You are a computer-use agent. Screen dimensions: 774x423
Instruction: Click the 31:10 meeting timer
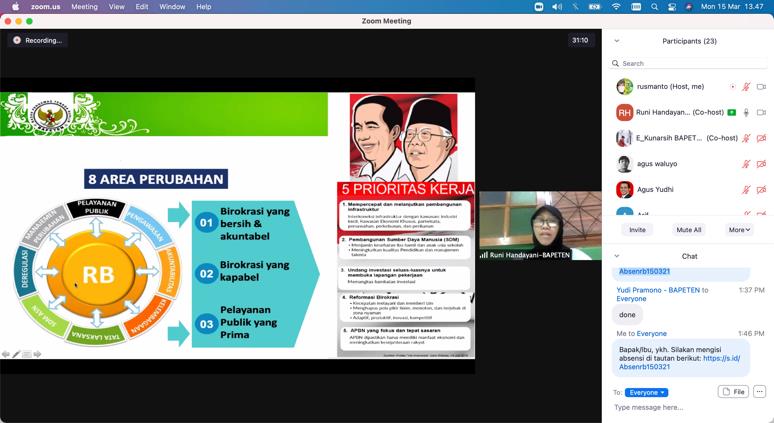pos(580,40)
